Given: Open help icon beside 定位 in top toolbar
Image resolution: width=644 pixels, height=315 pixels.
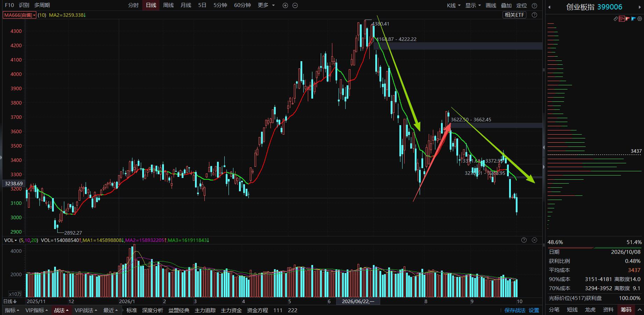Looking at the screenshot, I should 534,5.
